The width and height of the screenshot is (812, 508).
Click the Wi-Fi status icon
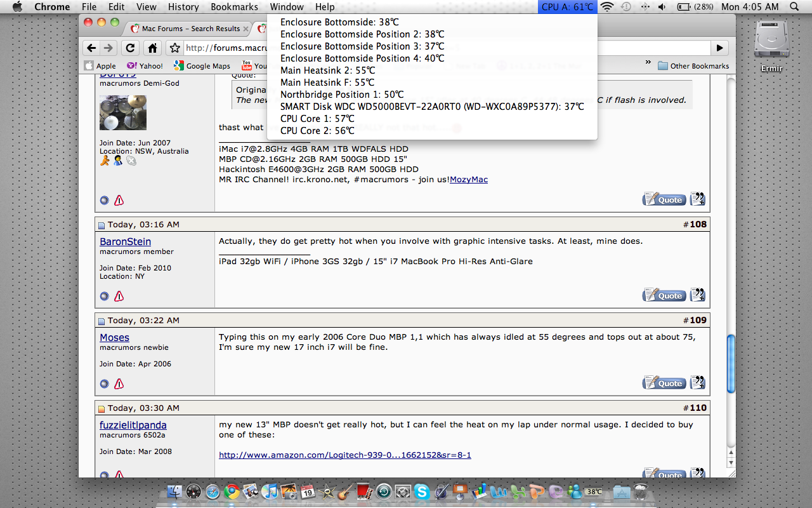pos(607,7)
